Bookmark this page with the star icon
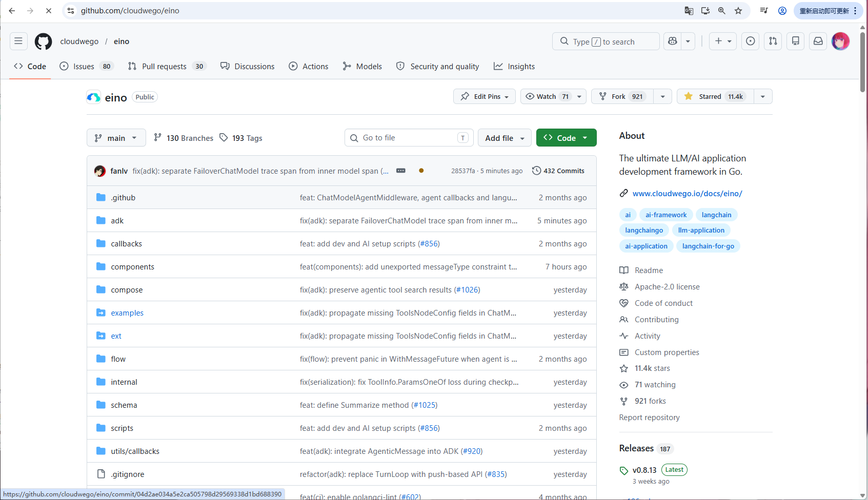Viewport: 868px width, 500px height. tap(738, 11)
